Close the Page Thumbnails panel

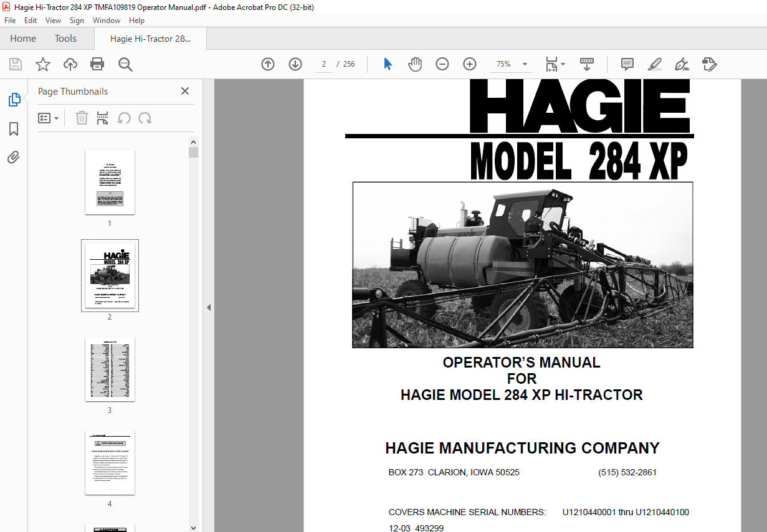[185, 91]
